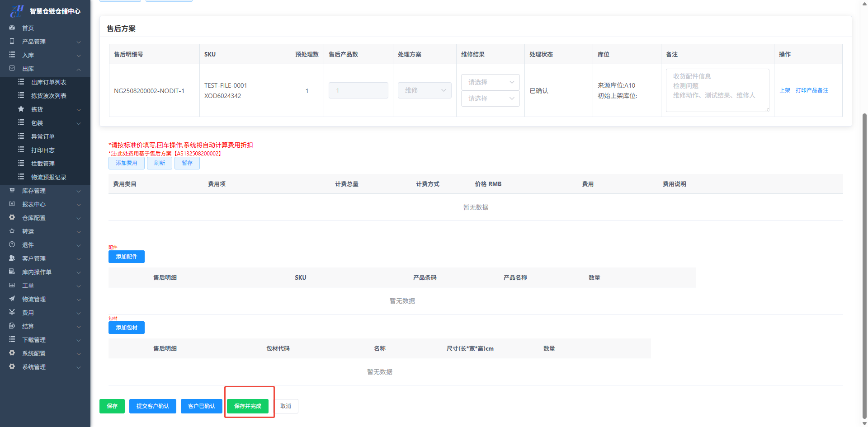Screen dimensions: 868x427
Task: Click the 添加费用 button
Action: pos(127,163)
